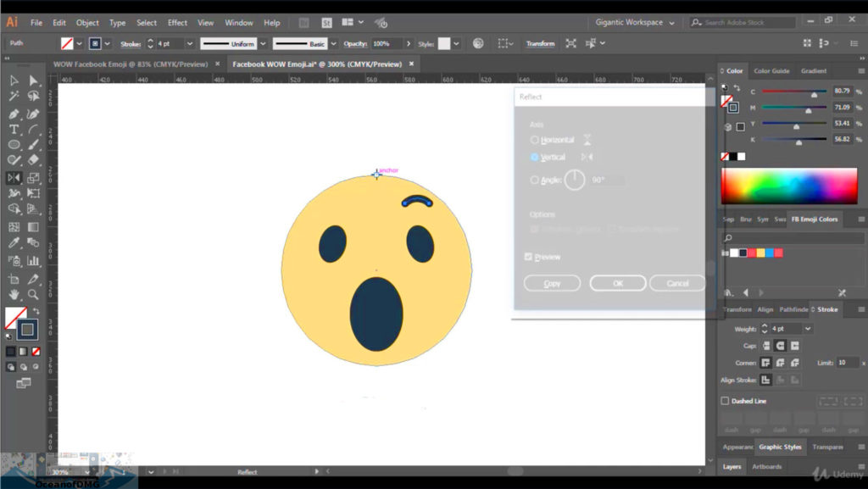Select the Paintbrush tool
This screenshot has width=868, height=489.
click(33, 145)
